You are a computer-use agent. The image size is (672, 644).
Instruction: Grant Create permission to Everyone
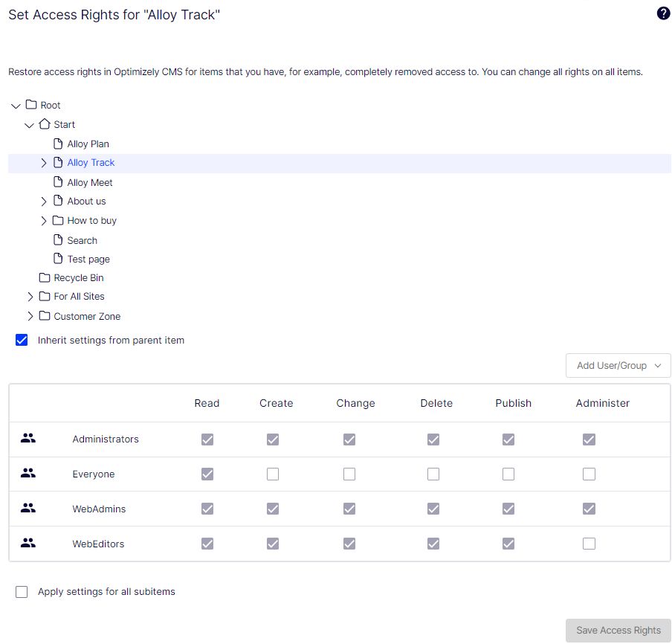272,474
